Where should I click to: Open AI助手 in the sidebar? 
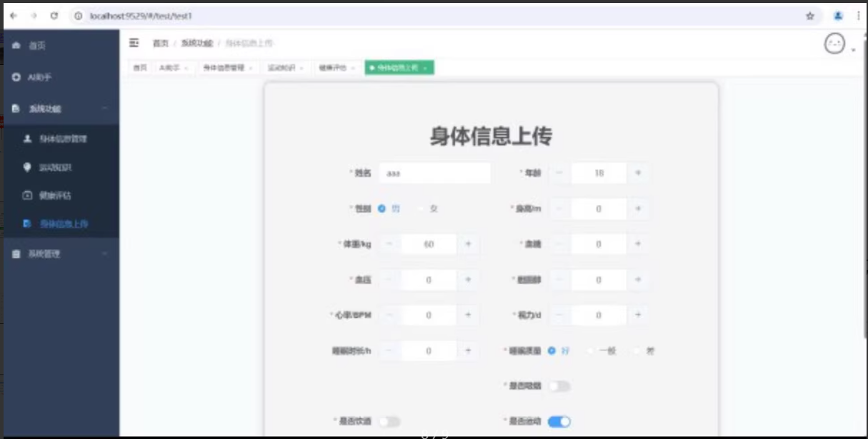pyautogui.click(x=60, y=76)
